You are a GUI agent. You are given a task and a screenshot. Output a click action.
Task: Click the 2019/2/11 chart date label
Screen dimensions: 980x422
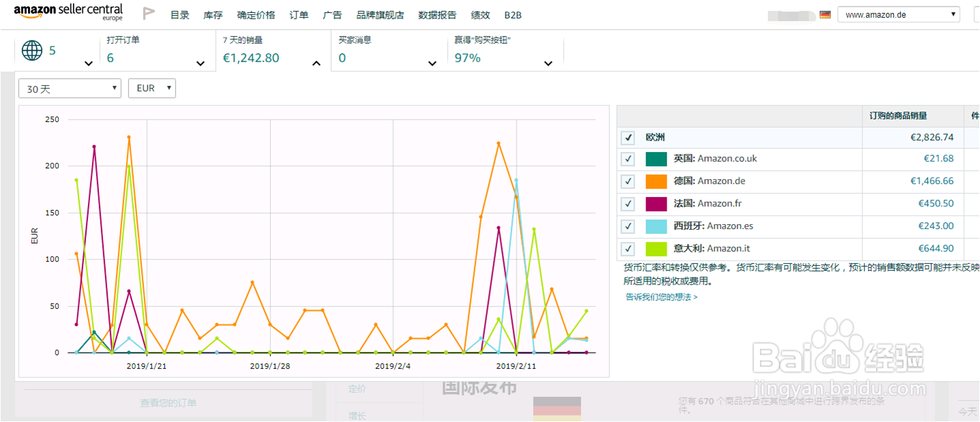click(x=517, y=366)
